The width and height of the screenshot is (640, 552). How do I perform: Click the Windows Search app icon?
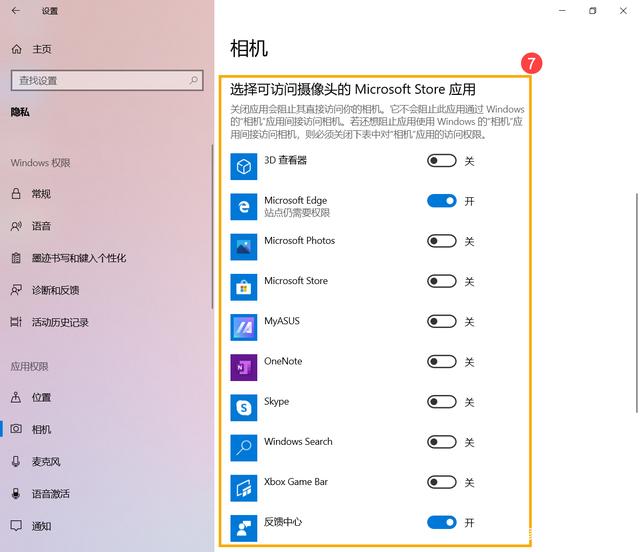(244, 448)
